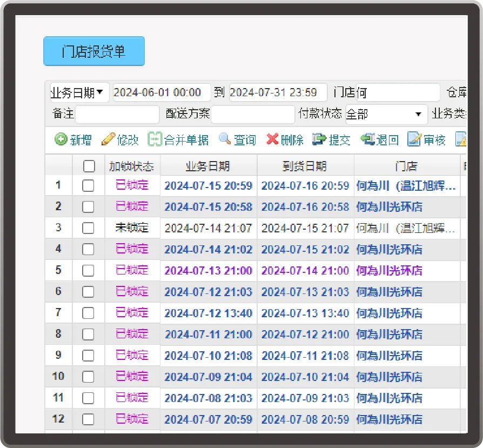Click 未锁定 status in row 3
The image size is (483, 448).
pos(132,228)
